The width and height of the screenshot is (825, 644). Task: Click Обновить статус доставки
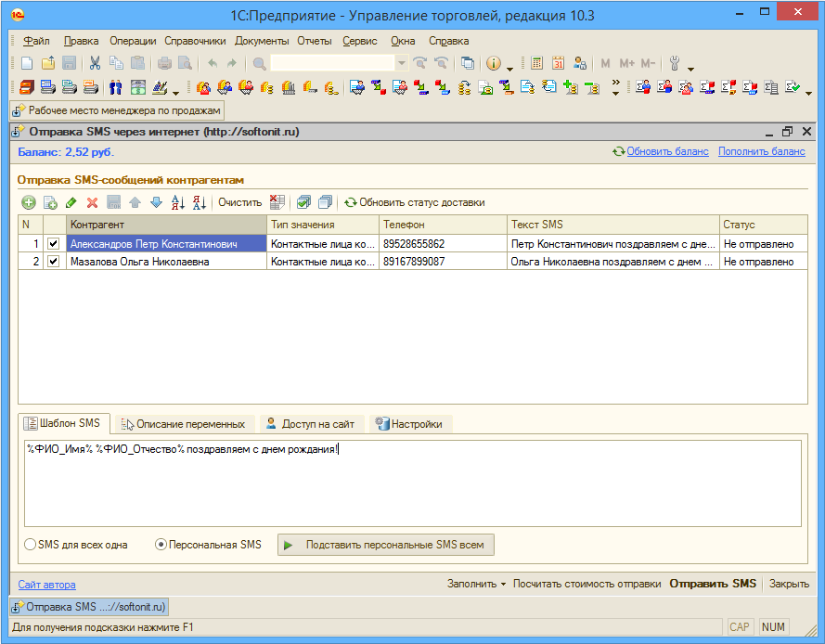415,202
